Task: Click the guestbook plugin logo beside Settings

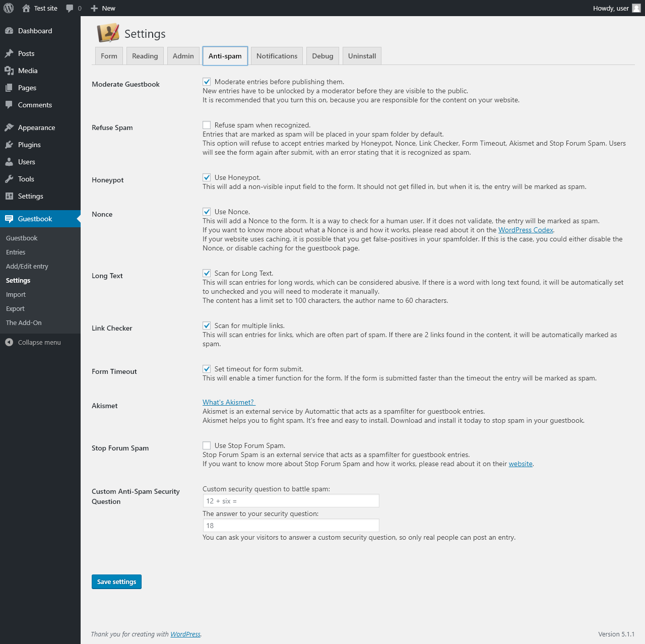Action: (x=108, y=33)
